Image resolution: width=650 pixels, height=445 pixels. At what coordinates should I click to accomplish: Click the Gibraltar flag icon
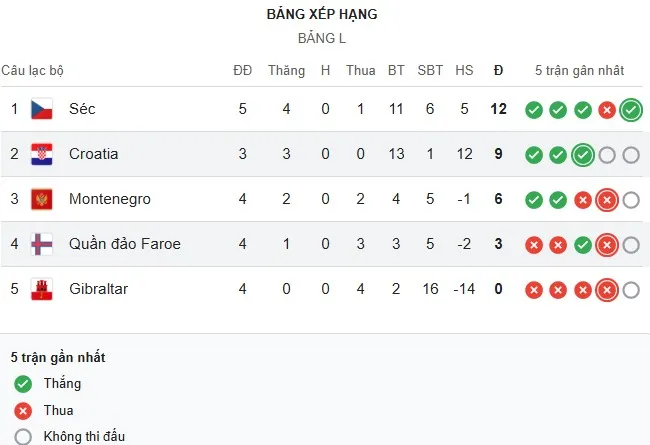[x=41, y=289]
